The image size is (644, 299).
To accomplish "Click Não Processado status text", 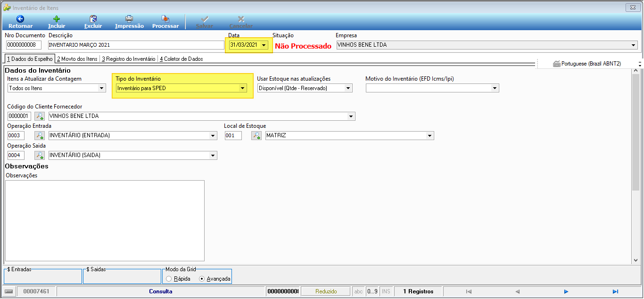I will pyautogui.click(x=303, y=46).
